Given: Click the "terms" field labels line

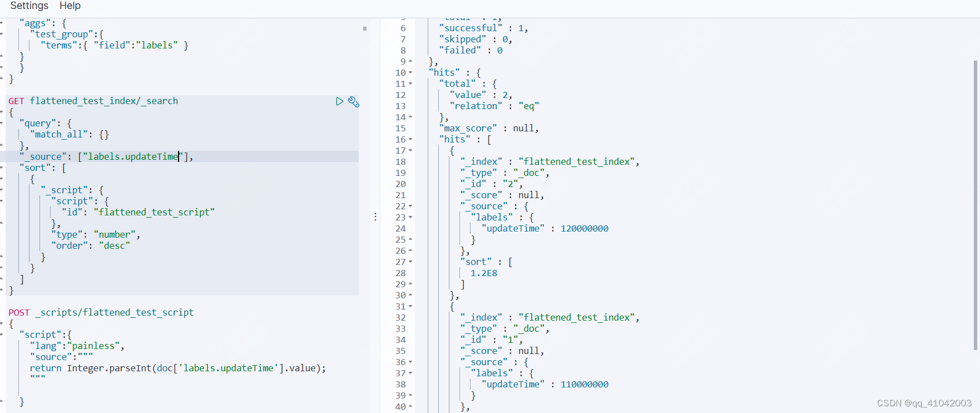Looking at the screenshot, I should 115,45.
